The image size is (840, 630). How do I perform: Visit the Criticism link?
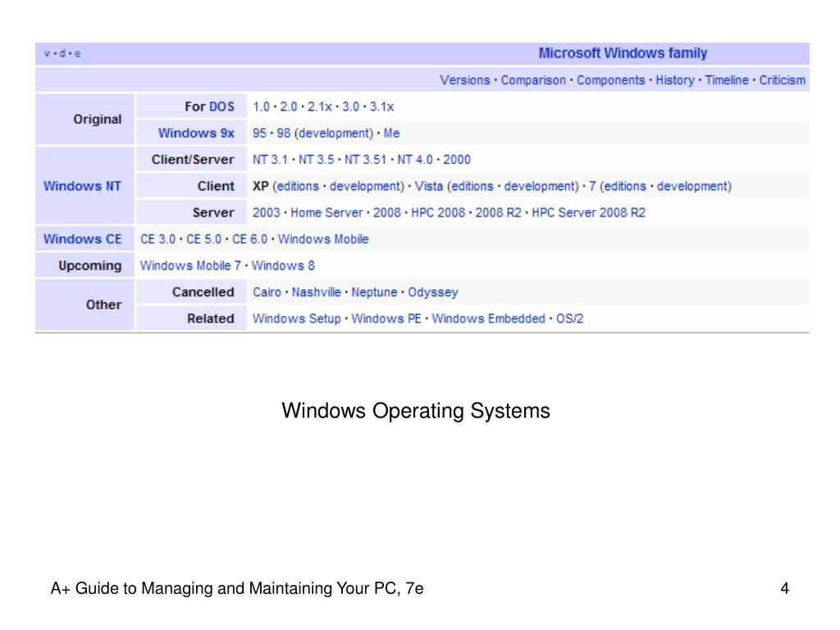(x=782, y=80)
